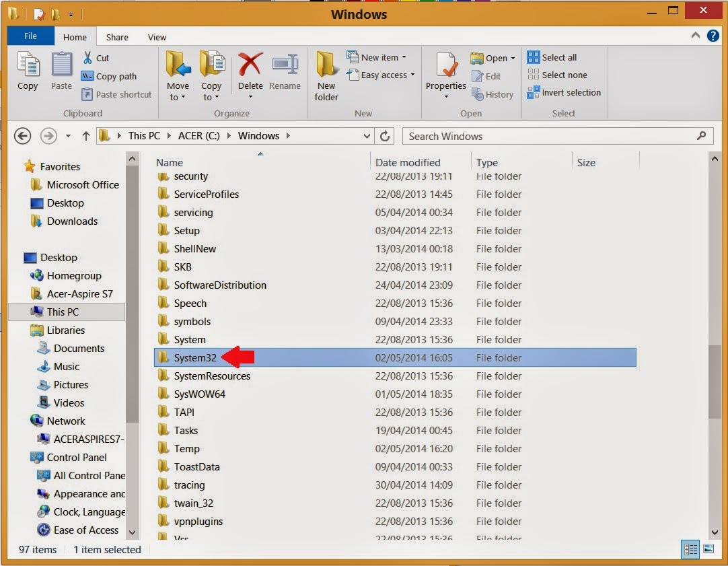Switch to large icons view in status bar

(708, 549)
